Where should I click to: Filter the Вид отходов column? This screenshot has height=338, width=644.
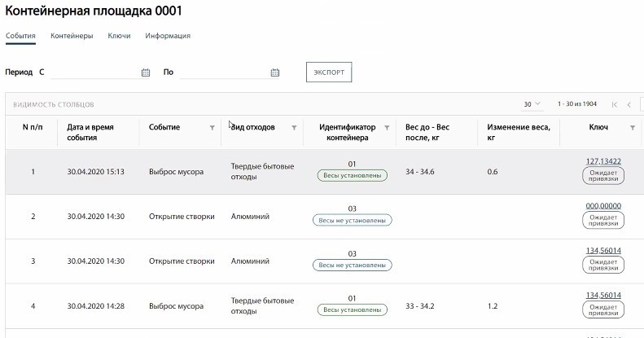pyautogui.click(x=294, y=128)
